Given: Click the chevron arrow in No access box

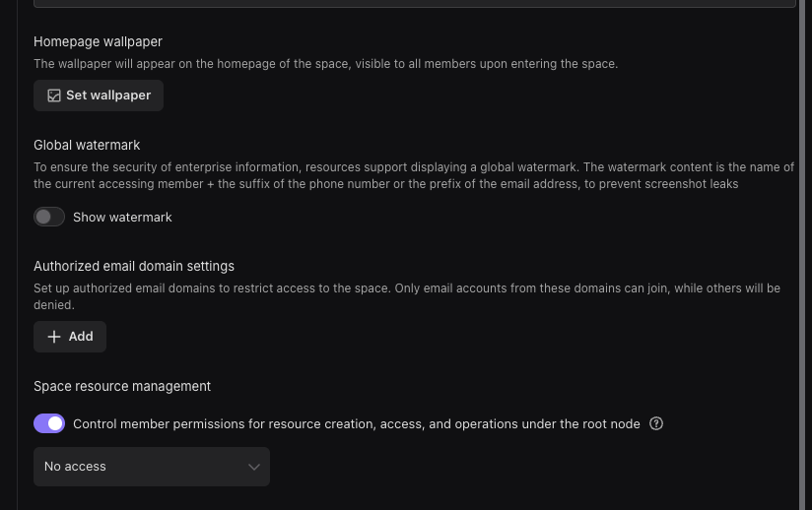Looking at the screenshot, I should tap(253, 467).
